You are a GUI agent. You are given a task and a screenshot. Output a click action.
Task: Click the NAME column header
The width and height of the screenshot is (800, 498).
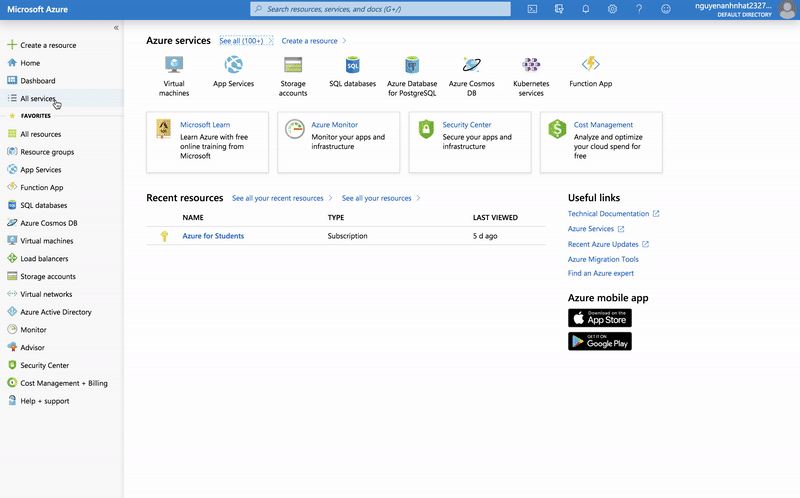(x=193, y=217)
